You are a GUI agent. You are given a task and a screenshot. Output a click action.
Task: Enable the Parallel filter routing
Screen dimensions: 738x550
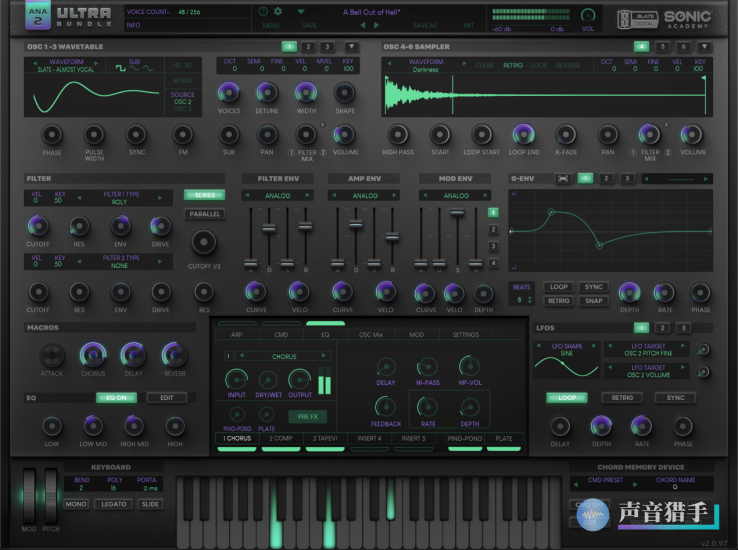[x=204, y=214]
